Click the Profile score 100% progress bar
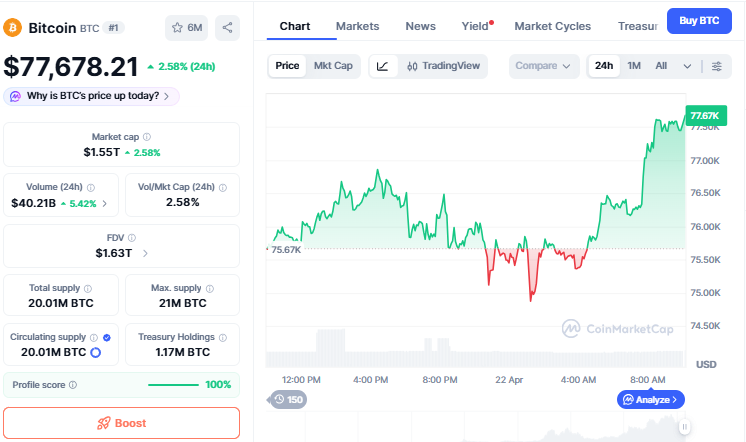The image size is (746, 442). [173, 385]
